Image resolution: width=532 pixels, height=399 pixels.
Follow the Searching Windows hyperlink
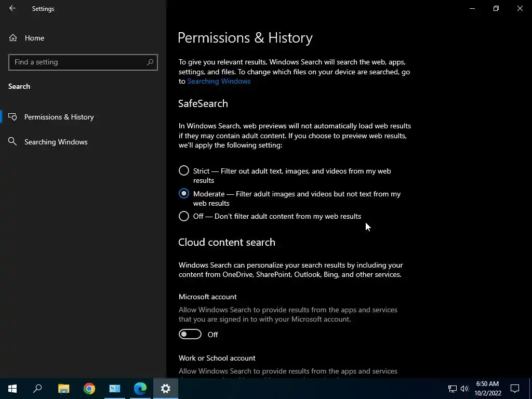pyautogui.click(x=219, y=81)
